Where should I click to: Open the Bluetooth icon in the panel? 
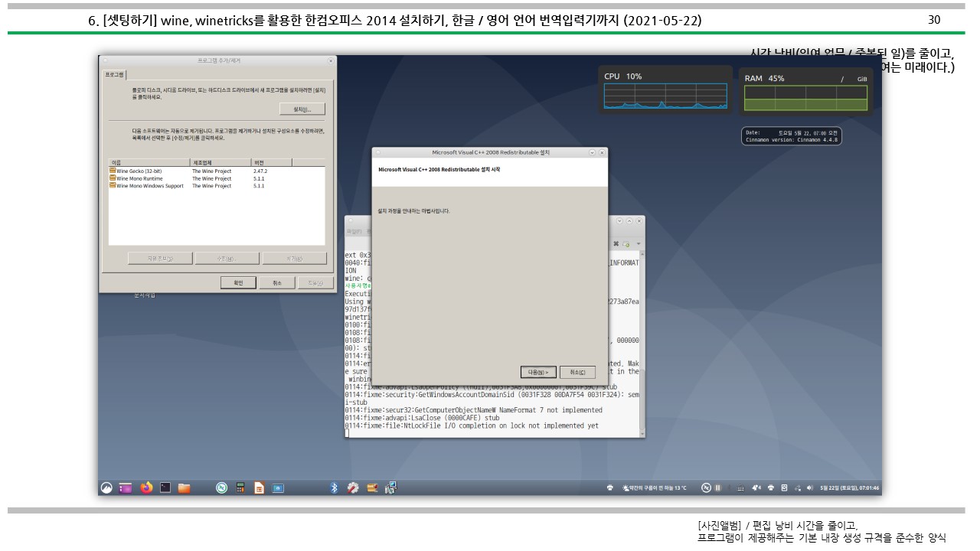[x=334, y=487]
